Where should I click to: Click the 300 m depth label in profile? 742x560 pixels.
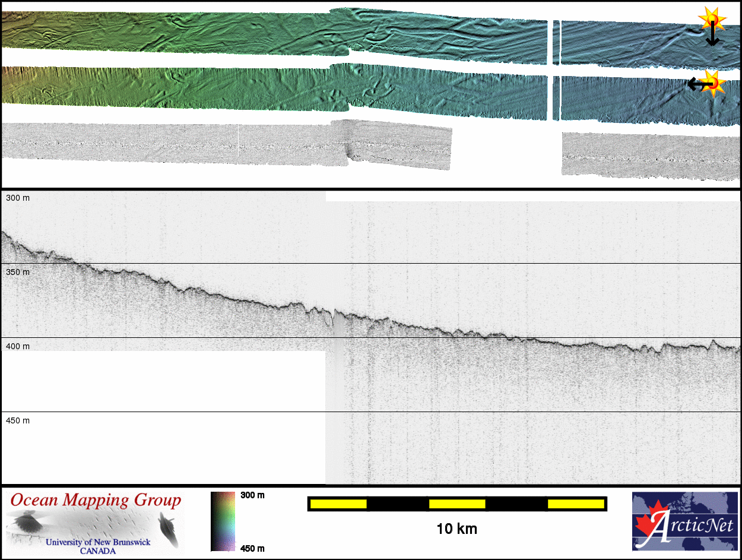point(18,198)
